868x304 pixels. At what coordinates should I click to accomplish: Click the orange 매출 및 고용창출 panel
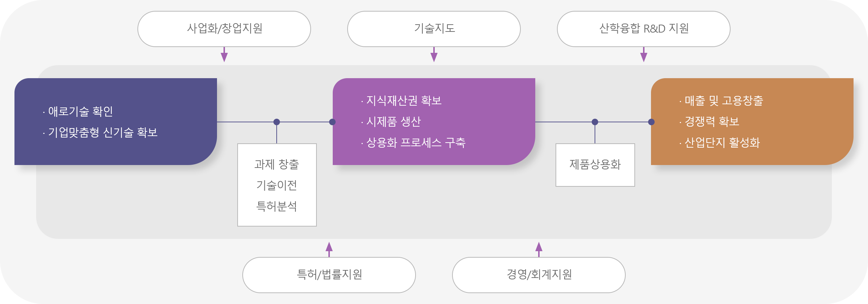tap(752, 122)
